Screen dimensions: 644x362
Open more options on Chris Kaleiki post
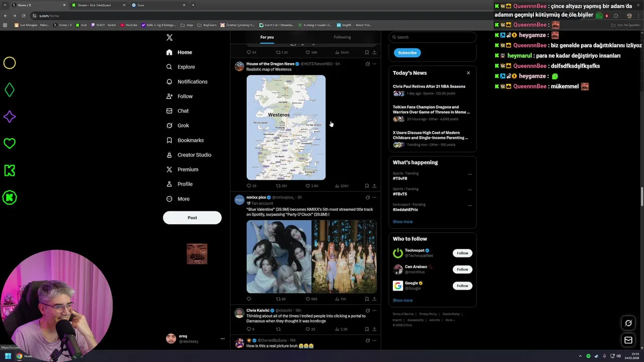(x=374, y=311)
